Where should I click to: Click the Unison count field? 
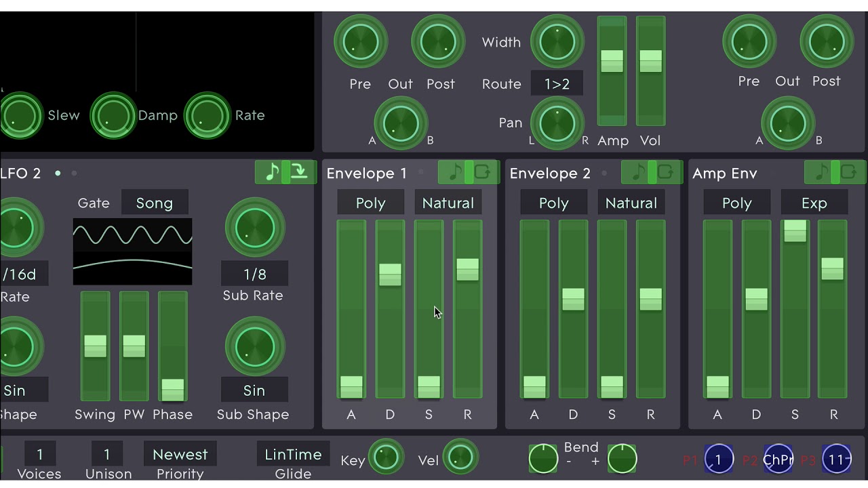point(107,454)
